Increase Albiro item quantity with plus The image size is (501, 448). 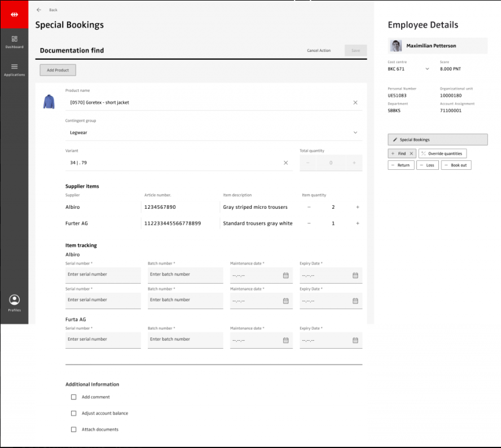[x=357, y=207]
